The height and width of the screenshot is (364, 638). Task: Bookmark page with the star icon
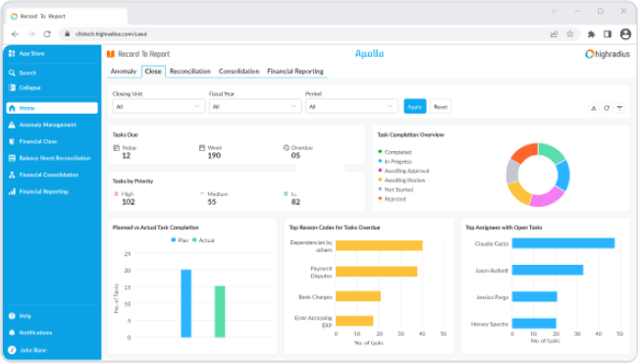tap(570, 34)
